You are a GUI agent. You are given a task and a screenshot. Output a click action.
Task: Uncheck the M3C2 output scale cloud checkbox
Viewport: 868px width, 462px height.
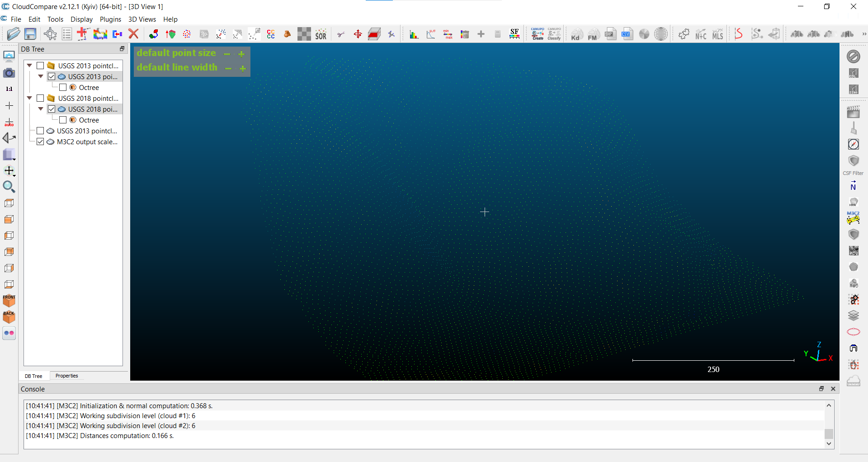[x=40, y=142]
